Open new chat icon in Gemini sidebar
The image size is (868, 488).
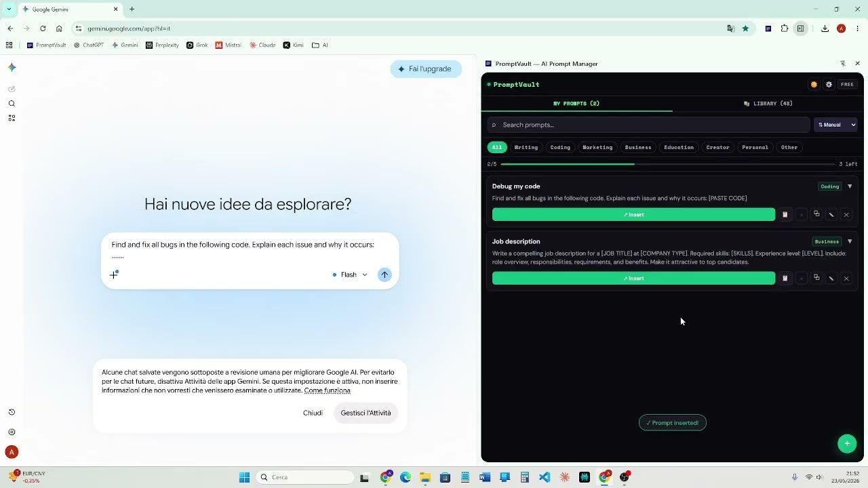click(x=12, y=89)
